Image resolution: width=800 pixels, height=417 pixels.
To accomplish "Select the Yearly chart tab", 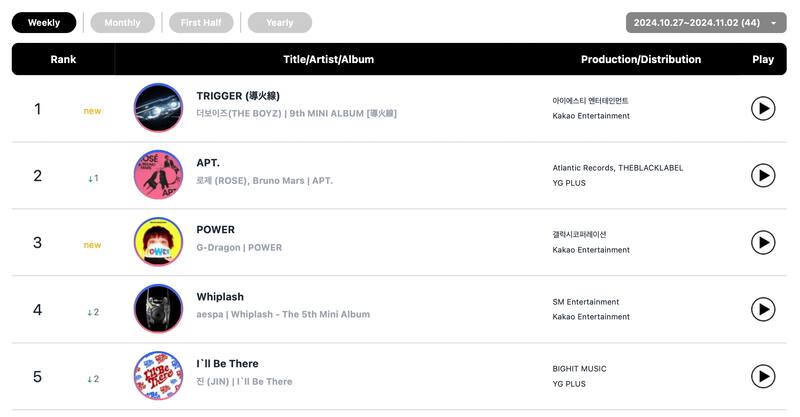I will point(280,22).
